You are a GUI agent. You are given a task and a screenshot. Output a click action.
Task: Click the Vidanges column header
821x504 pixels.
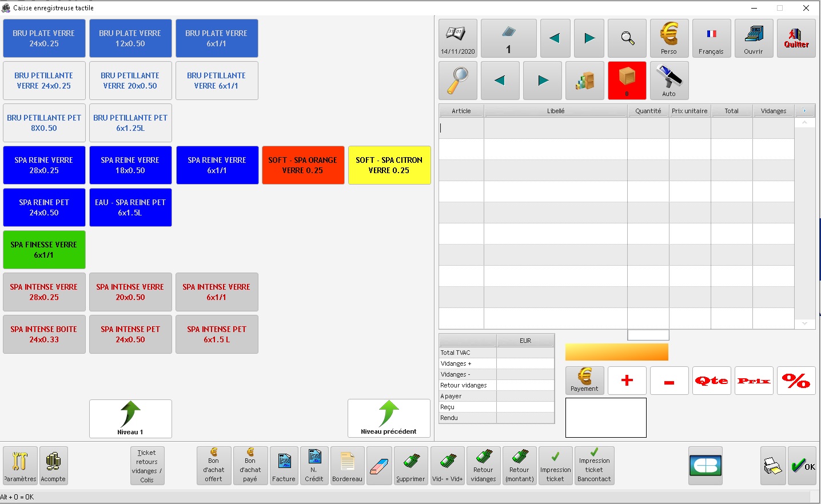tap(774, 111)
